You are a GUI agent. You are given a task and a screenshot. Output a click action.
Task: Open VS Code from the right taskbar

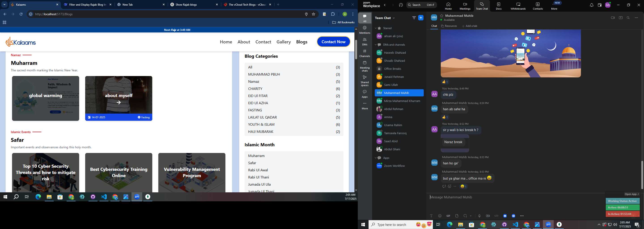(x=515, y=225)
